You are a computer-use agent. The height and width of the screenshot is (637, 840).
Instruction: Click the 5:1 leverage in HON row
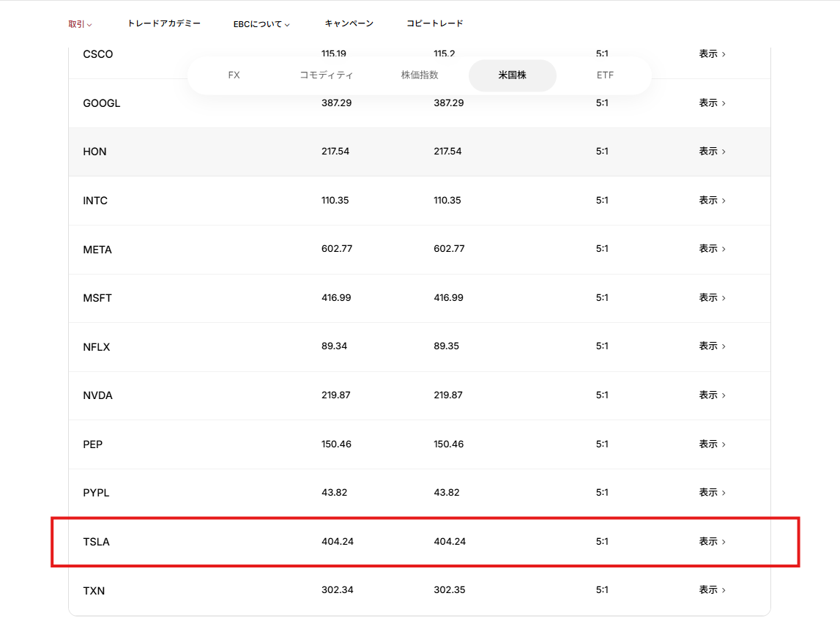(x=602, y=151)
